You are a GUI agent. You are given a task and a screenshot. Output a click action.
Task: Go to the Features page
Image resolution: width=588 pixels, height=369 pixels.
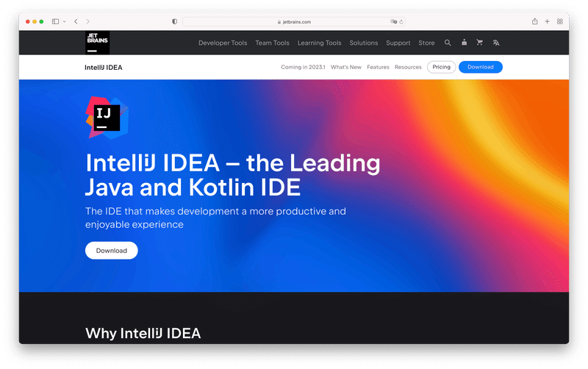tap(378, 67)
